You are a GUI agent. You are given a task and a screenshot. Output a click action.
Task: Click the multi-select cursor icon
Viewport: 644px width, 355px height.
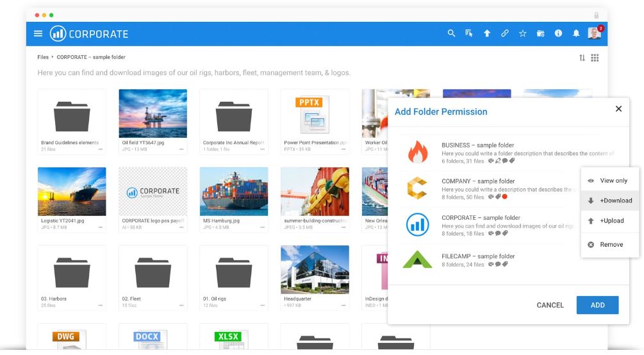pos(468,33)
